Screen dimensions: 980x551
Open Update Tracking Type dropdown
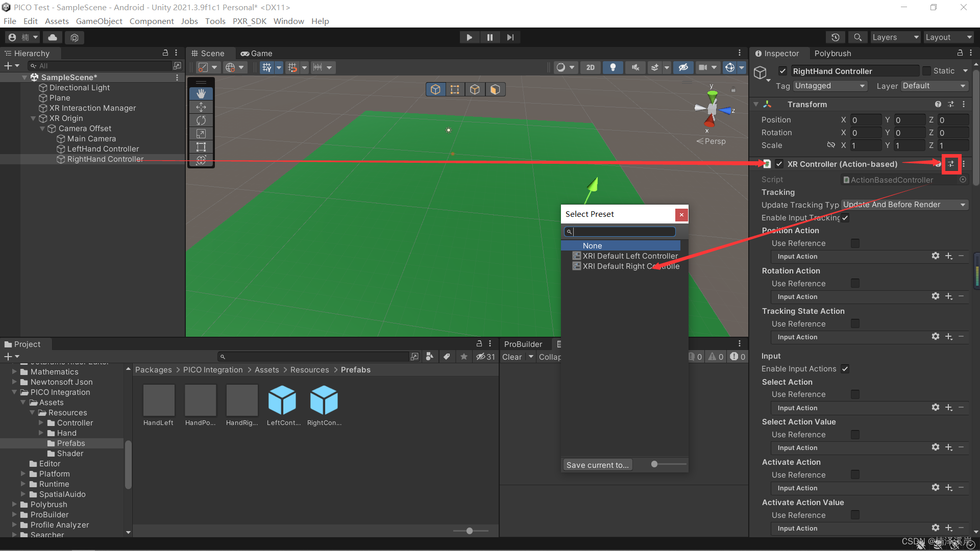pyautogui.click(x=904, y=205)
